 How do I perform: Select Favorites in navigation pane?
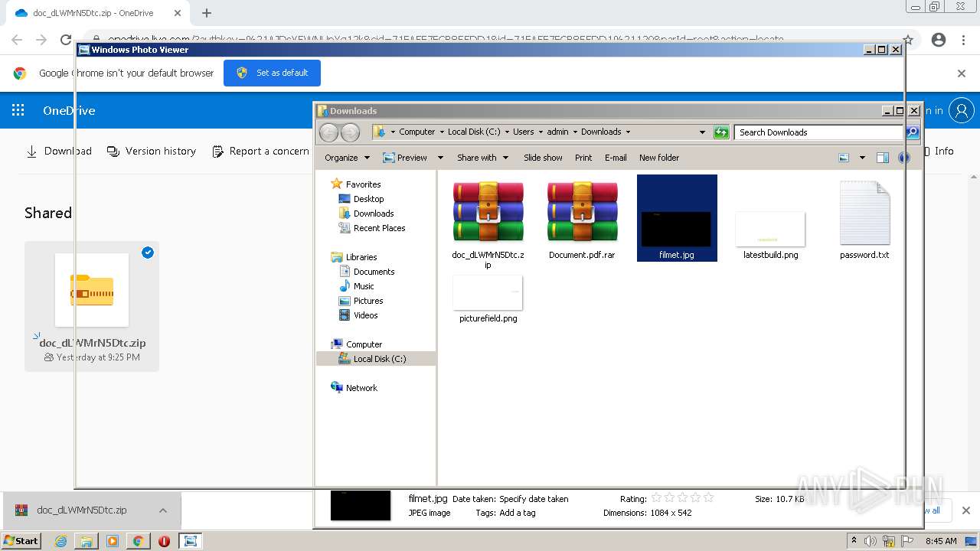point(363,184)
